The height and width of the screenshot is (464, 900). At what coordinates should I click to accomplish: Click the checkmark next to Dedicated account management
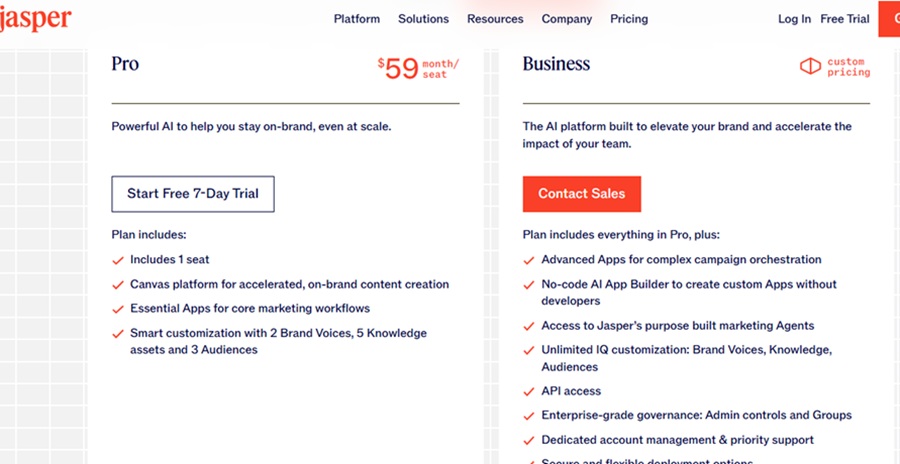pyautogui.click(x=529, y=441)
